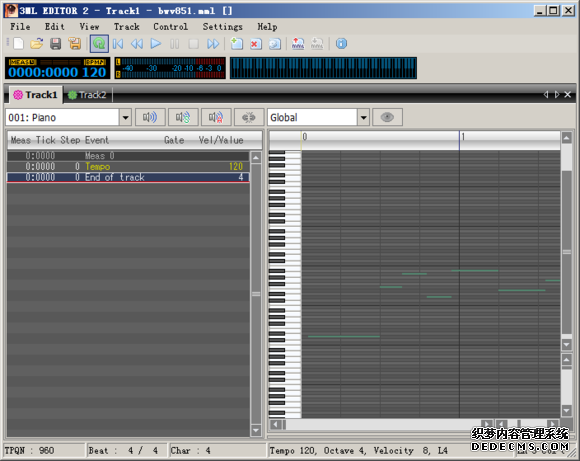Click the long green note in piano roll
The image size is (580, 461).
(x=344, y=336)
